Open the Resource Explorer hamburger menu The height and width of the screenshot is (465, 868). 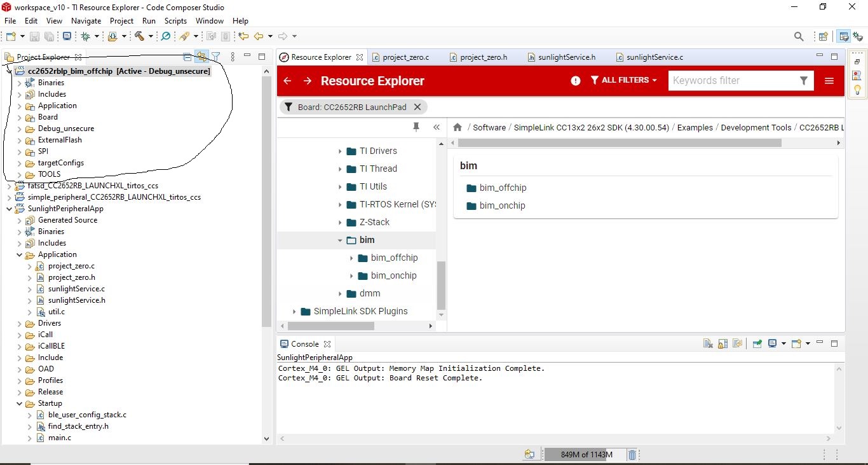[x=829, y=81]
